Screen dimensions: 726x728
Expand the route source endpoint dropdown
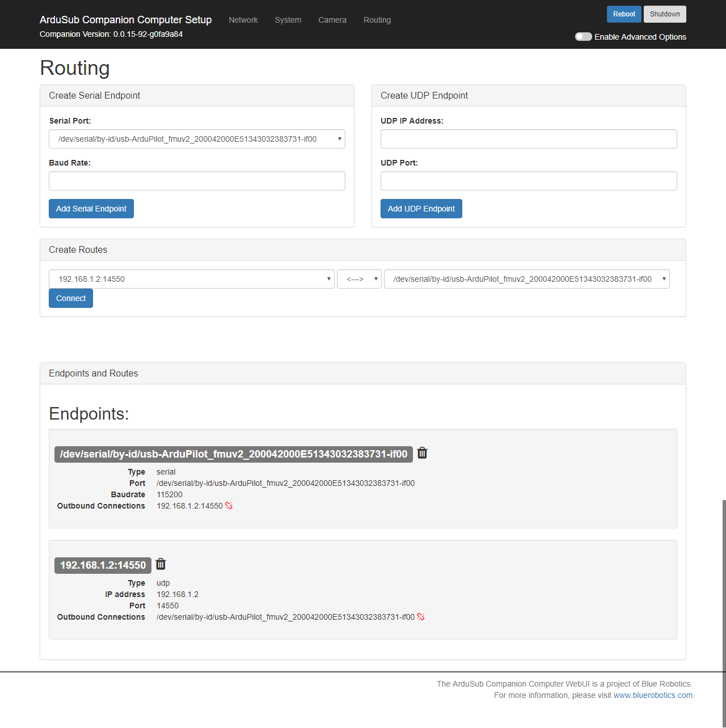(191, 279)
